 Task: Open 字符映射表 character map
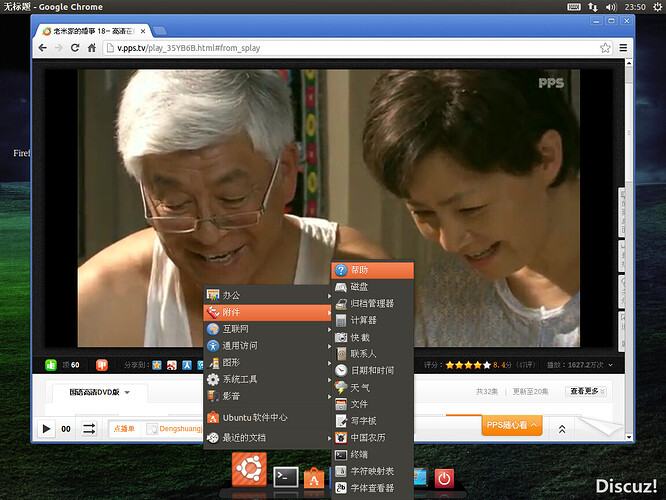pyautogui.click(x=373, y=471)
